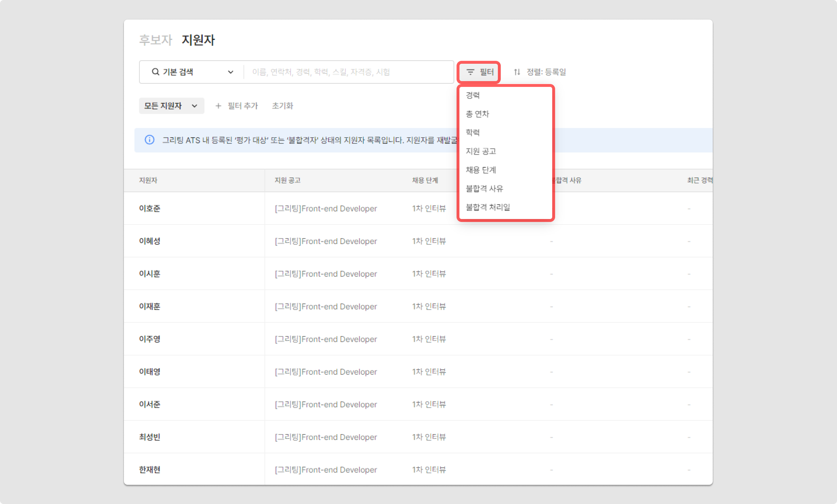This screenshot has height=504, width=837.
Task: Select 경력 from the filter menu
Action: [x=473, y=95]
